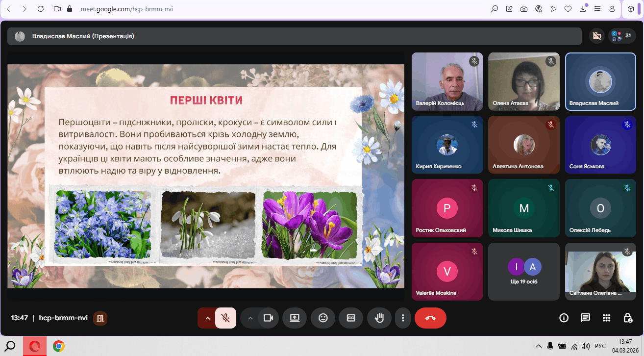Toggle the camera on
The width and height of the screenshot is (644, 356).
point(268,318)
